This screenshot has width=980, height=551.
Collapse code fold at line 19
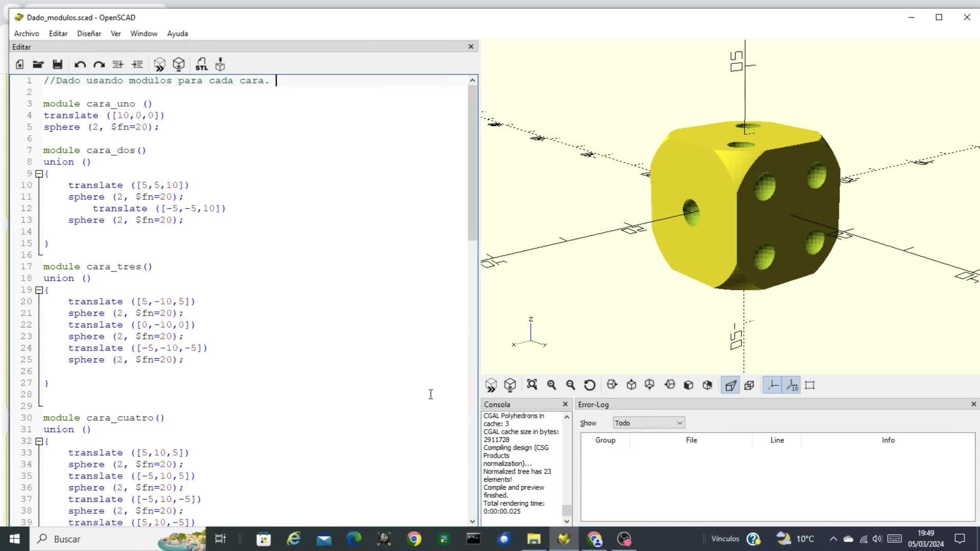39,290
